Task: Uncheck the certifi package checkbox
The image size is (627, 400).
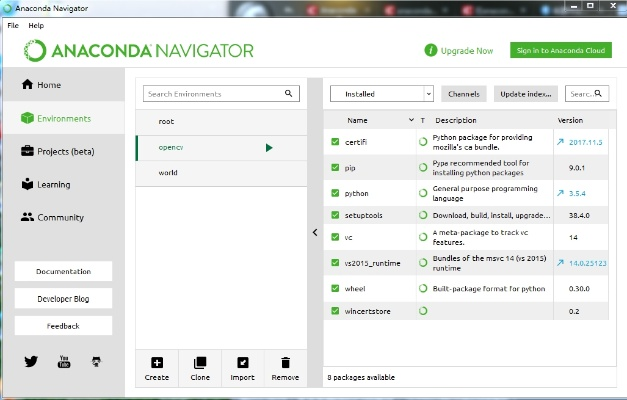Action: 336,143
